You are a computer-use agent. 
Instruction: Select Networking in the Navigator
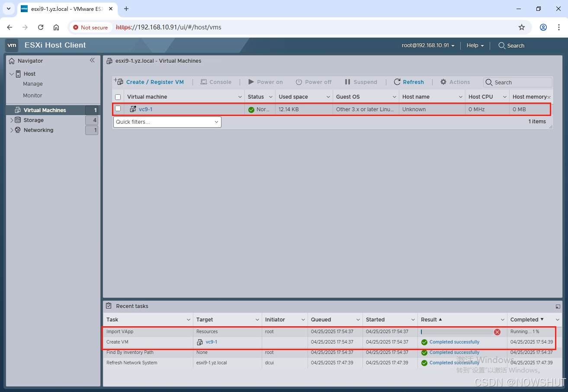(39, 130)
